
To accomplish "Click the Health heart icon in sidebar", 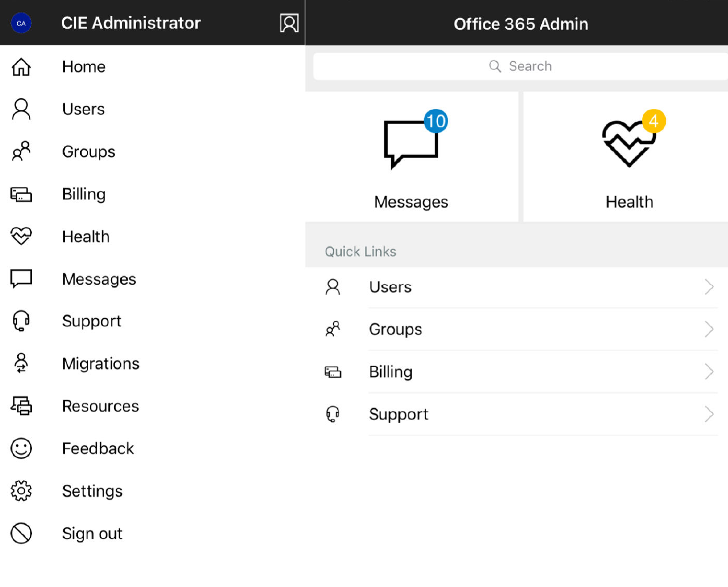I will point(21,236).
